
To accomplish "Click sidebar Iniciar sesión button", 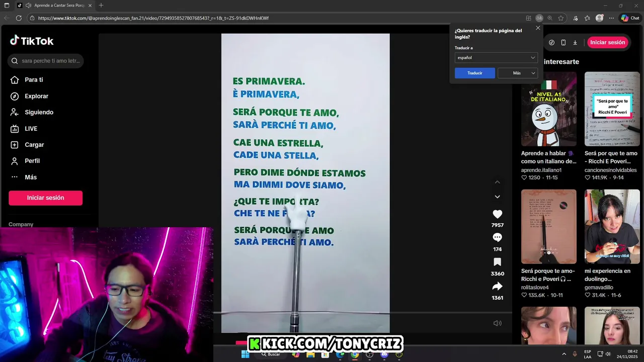I will pos(45,198).
